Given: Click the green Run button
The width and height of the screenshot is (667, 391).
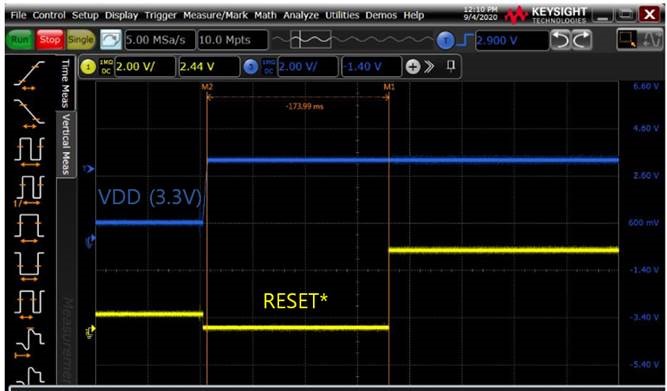Looking at the screenshot, I should coord(20,40).
